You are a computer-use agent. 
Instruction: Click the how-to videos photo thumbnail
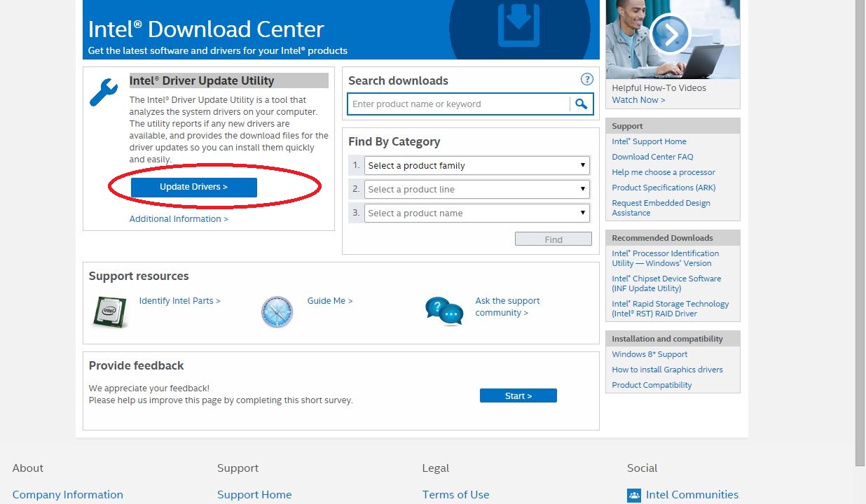pyautogui.click(x=673, y=39)
